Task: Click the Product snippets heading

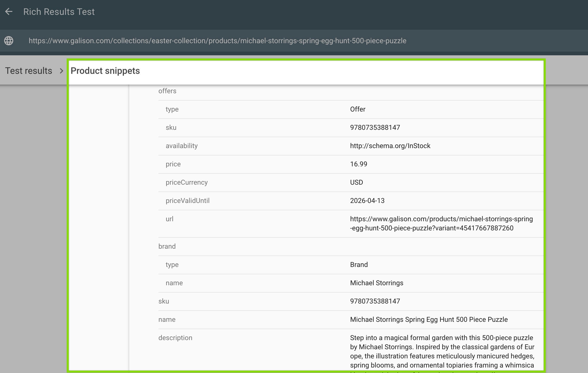Action: point(105,71)
